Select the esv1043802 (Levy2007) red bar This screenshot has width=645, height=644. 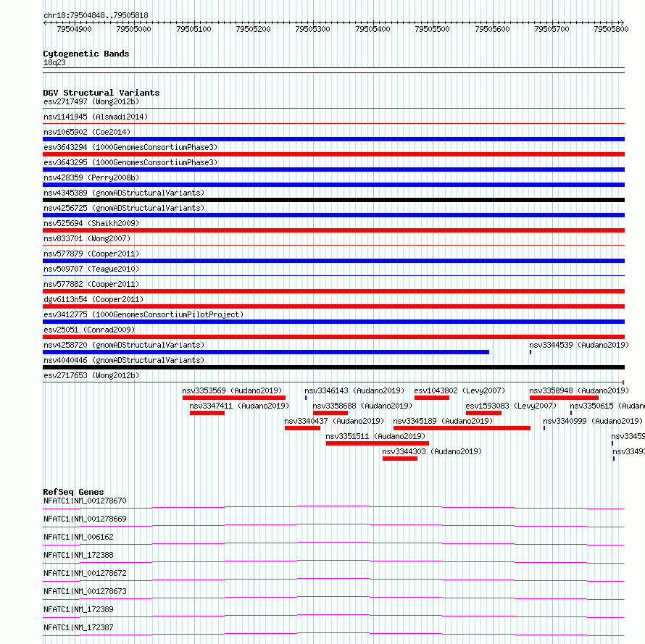(432, 398)
